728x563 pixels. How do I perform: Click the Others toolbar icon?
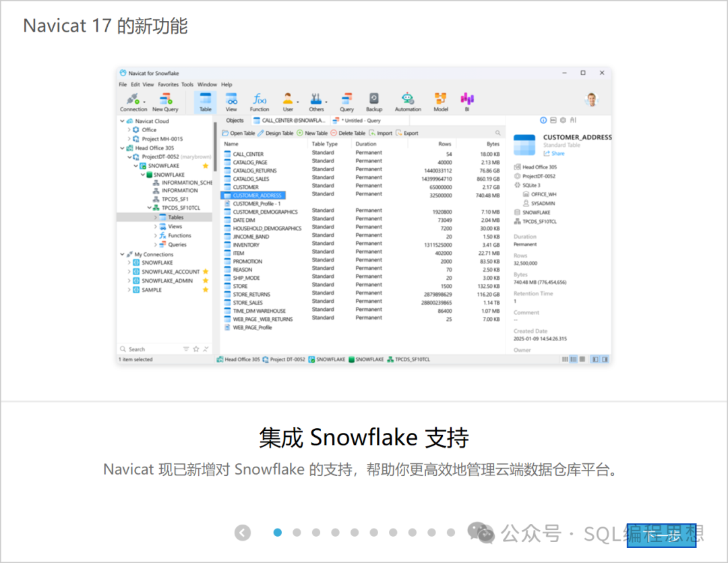(x=316, y=102)
